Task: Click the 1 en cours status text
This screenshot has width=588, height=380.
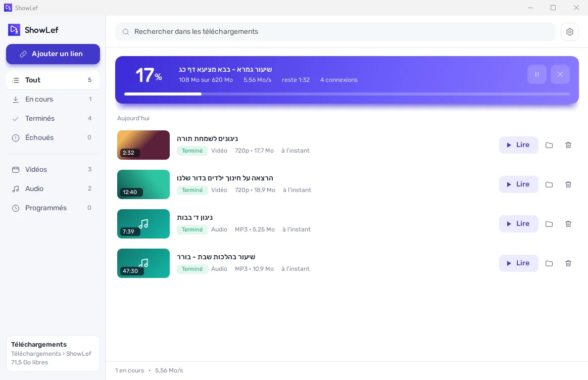Action: [129, 370]
